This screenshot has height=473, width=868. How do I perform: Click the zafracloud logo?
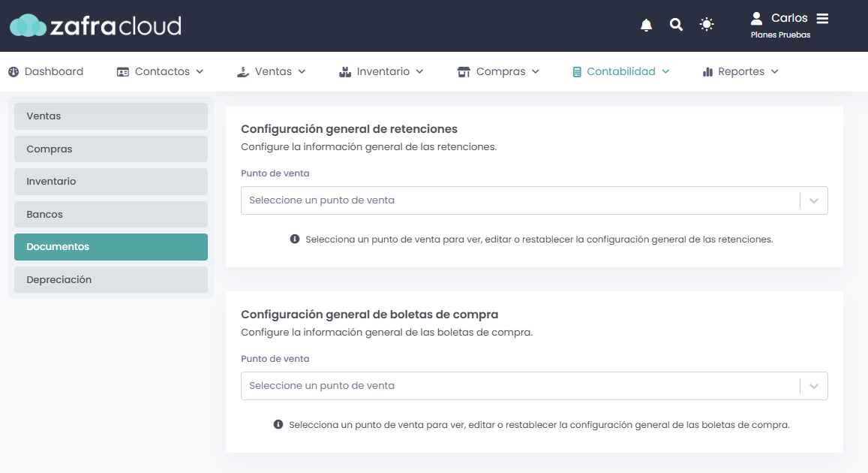coord(96,26)
